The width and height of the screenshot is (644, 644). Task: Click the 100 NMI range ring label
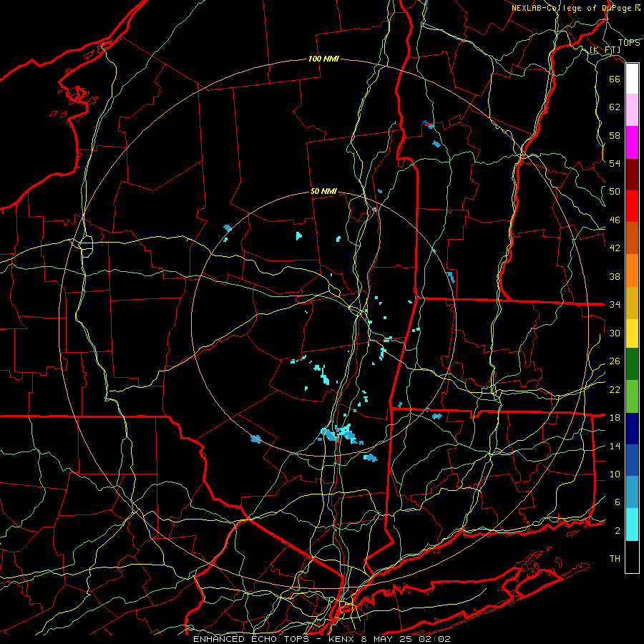click(x=323, y=59)
